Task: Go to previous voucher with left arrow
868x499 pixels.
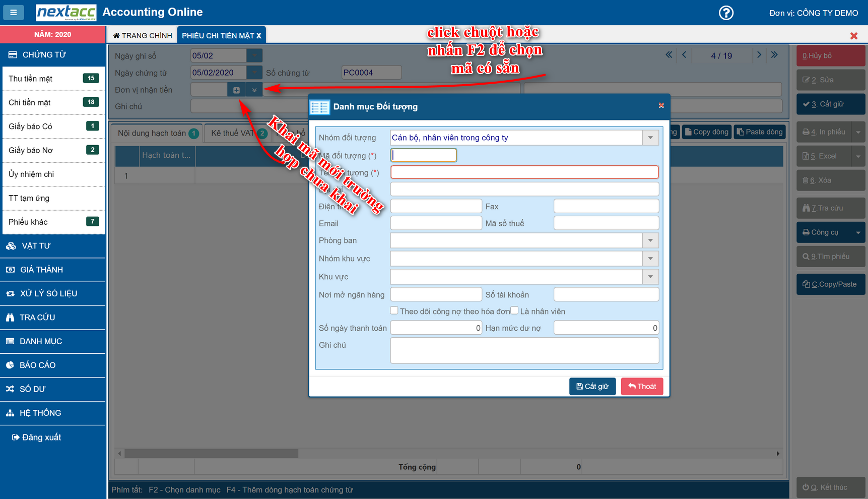Action: [684, 55]
